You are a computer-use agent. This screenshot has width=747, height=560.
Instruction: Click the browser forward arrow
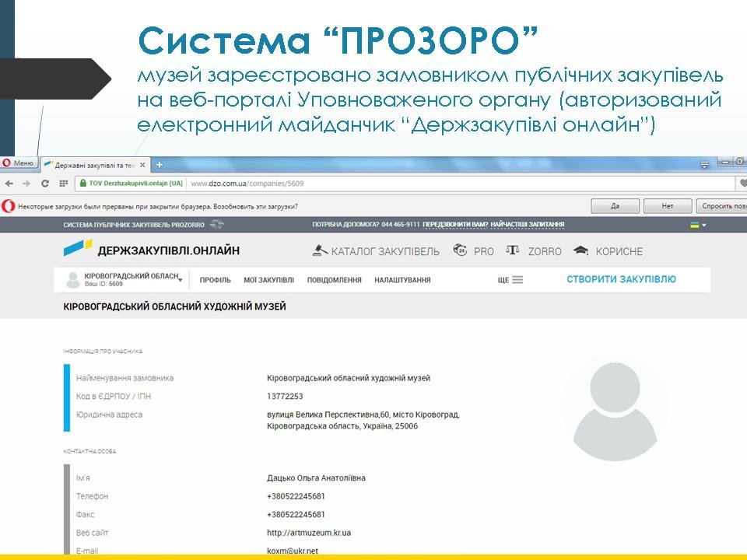click(26, 184)
